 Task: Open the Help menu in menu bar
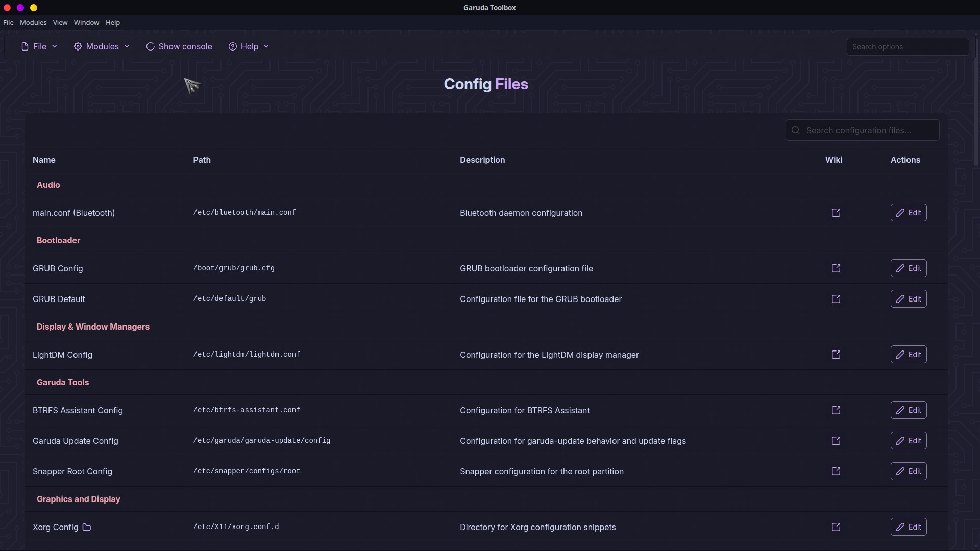point(113,22)
